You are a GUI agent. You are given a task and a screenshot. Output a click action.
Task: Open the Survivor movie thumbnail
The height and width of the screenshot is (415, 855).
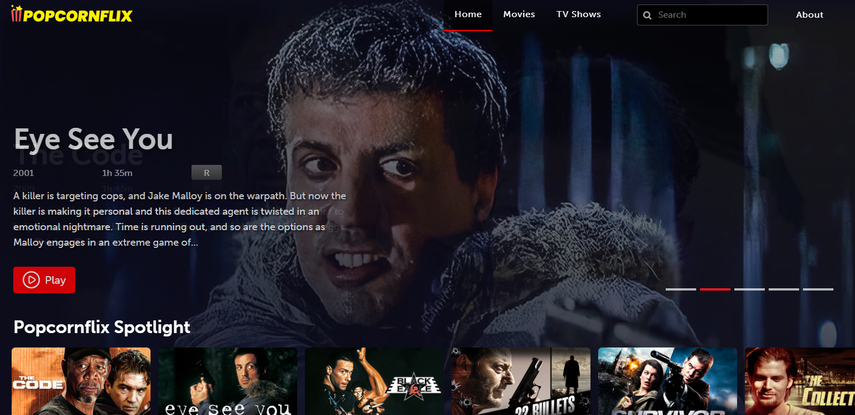668,381
